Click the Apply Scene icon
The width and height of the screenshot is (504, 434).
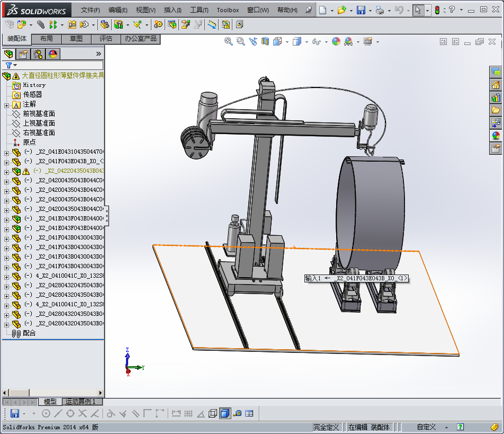(x=348, y=41)
